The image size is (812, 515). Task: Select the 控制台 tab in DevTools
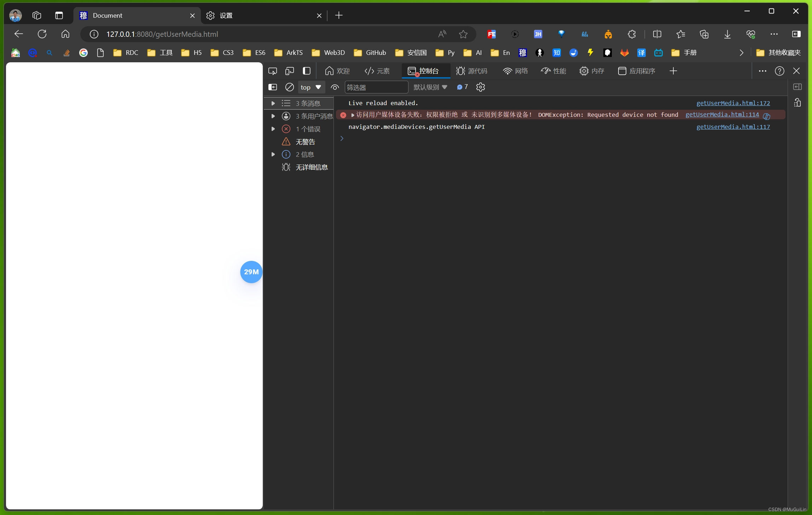(423, 70)
